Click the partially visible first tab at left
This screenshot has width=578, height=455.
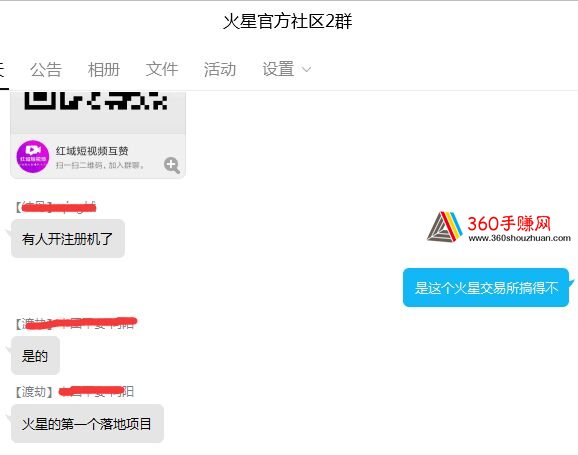point(3,70)
